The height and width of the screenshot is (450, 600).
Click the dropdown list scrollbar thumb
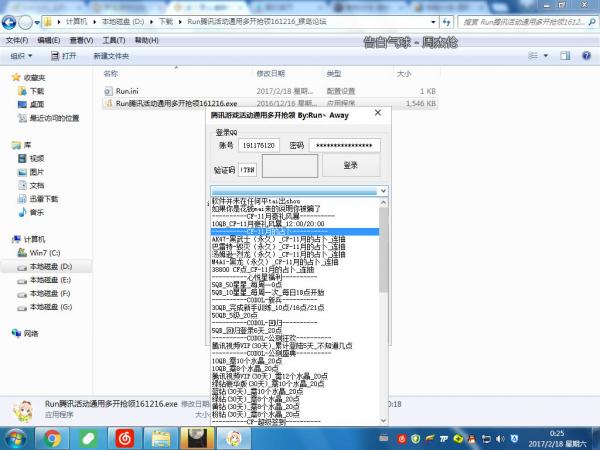(x=384, y=250)
